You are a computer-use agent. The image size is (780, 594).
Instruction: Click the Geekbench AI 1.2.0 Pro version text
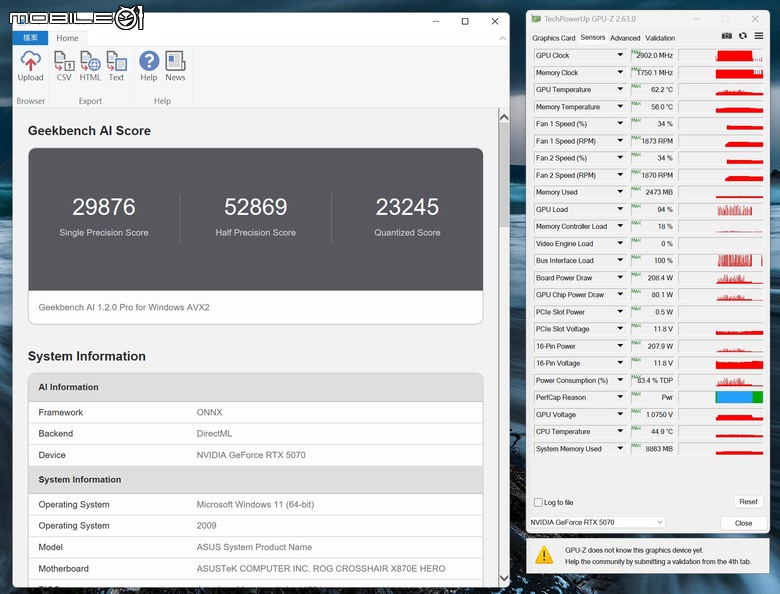[x=124, y=307]
